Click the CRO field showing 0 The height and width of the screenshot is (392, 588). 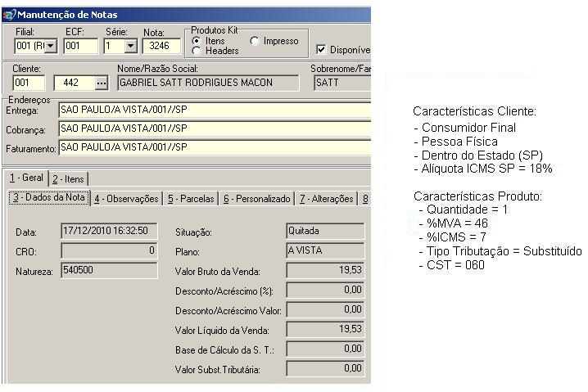109,250
